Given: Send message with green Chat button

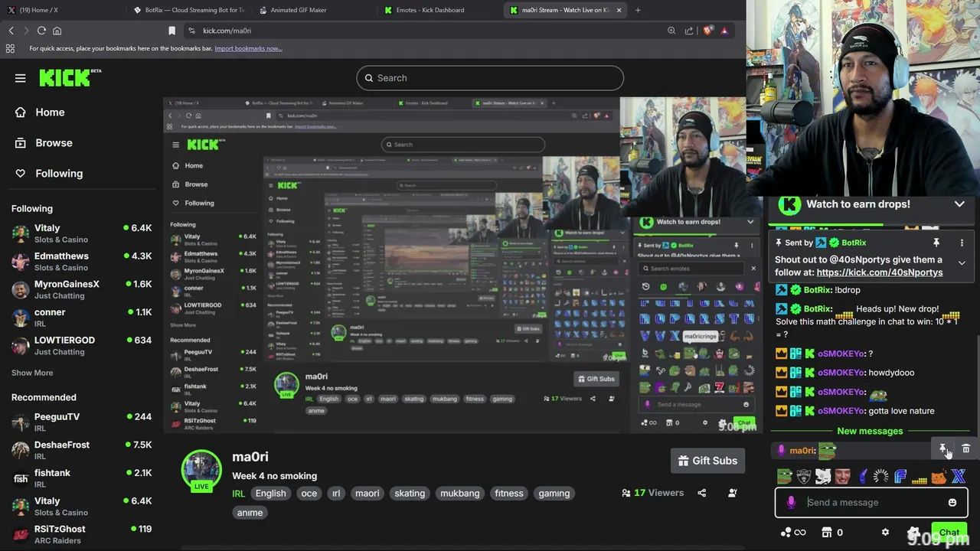Looking at the screenshot, I should [x=949, y=533].
